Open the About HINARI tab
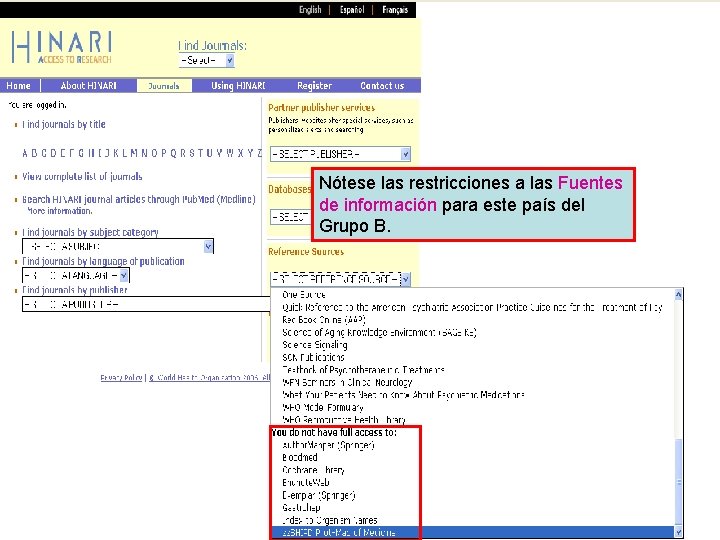 tap(88, 85)
